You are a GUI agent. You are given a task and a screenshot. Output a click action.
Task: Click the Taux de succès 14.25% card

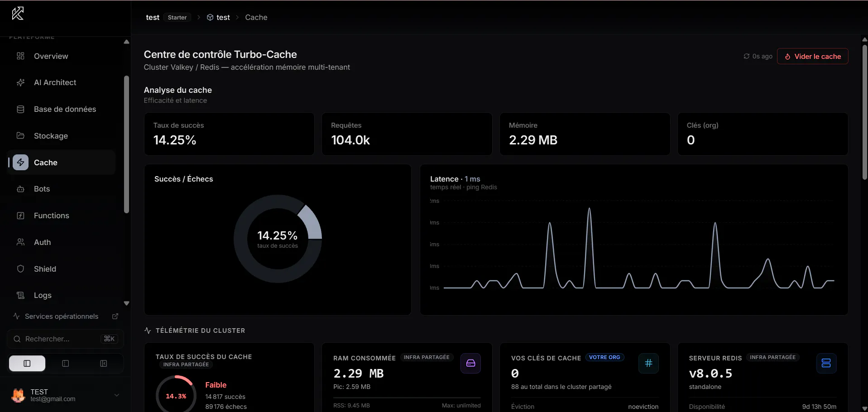coord(229,134)
